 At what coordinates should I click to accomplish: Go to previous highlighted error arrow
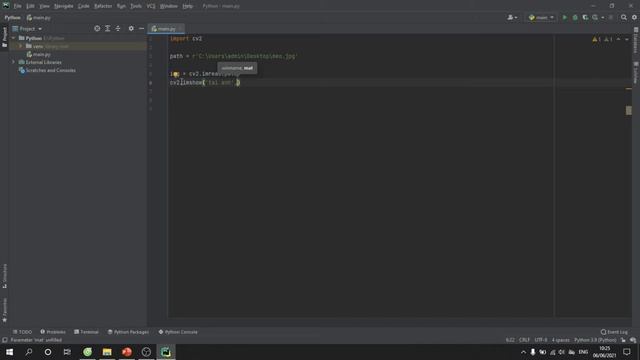(618, 40)
